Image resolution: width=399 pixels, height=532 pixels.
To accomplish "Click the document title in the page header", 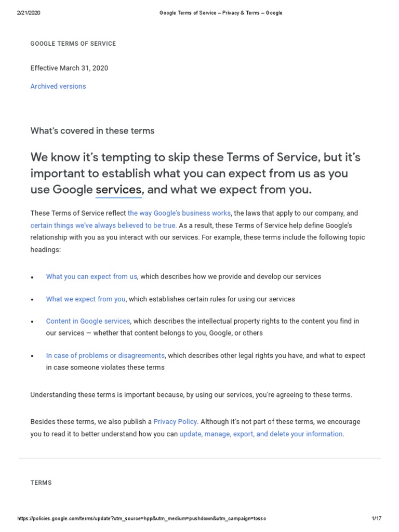I will [220, 13].
